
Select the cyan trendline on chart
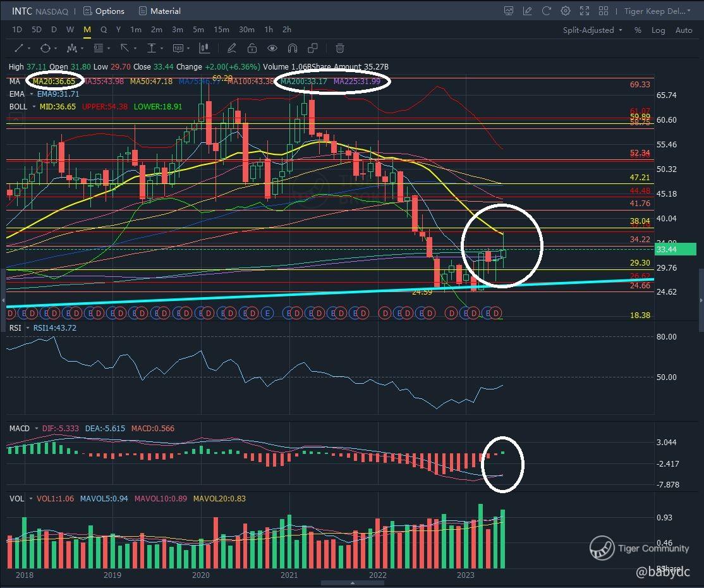click(x=330, y=293)
